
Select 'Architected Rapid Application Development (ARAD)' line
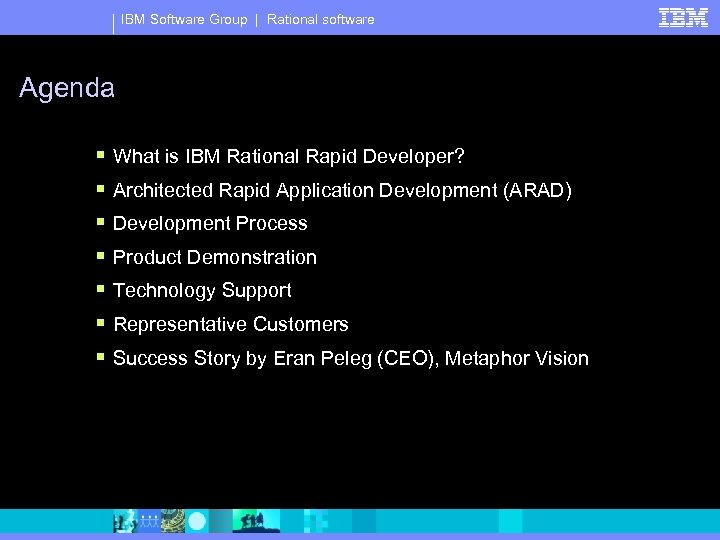tap(342, 190)
